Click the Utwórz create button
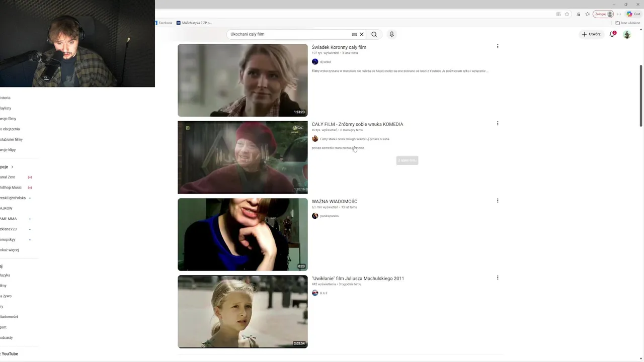 [x=591, y=34]
